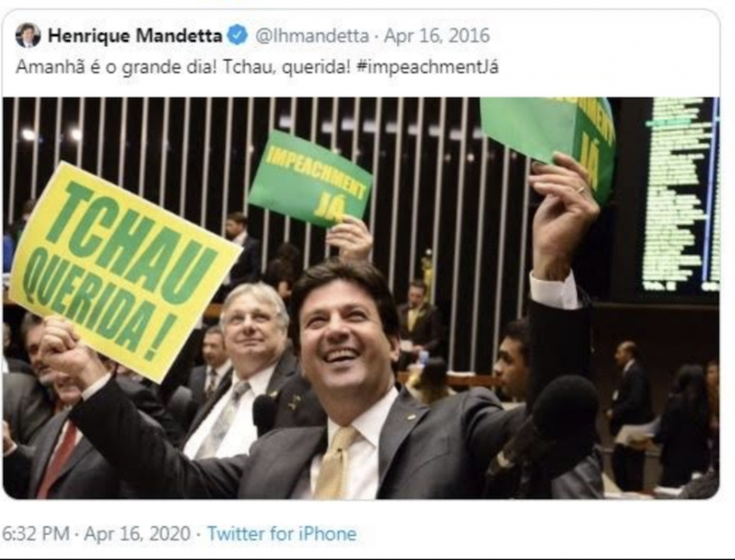Open the Apr 16, 2016 tweet date

(x=437, y=35)
